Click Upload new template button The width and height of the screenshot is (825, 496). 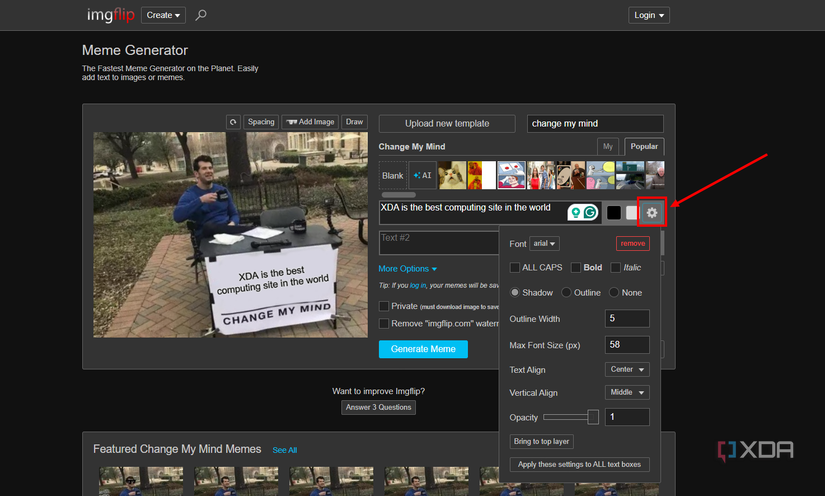pos(447,124)
